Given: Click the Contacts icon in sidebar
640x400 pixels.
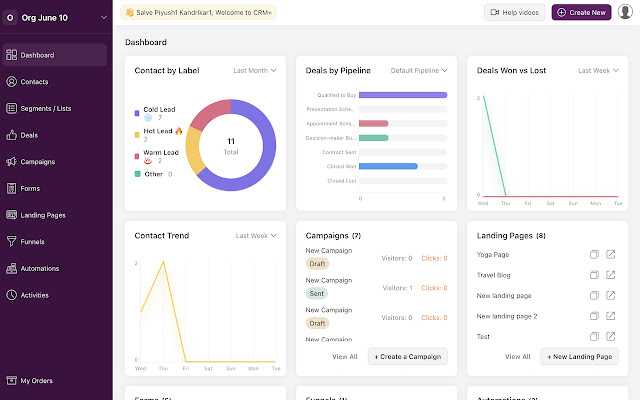Looking at the screenshot, I should coord(12,82).
